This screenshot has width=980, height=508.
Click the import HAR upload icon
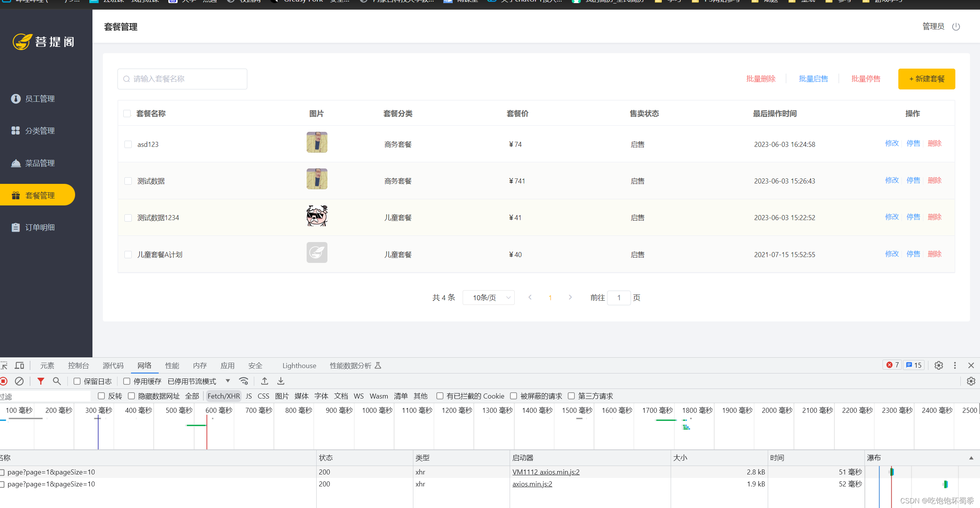[x=265, y=381]
